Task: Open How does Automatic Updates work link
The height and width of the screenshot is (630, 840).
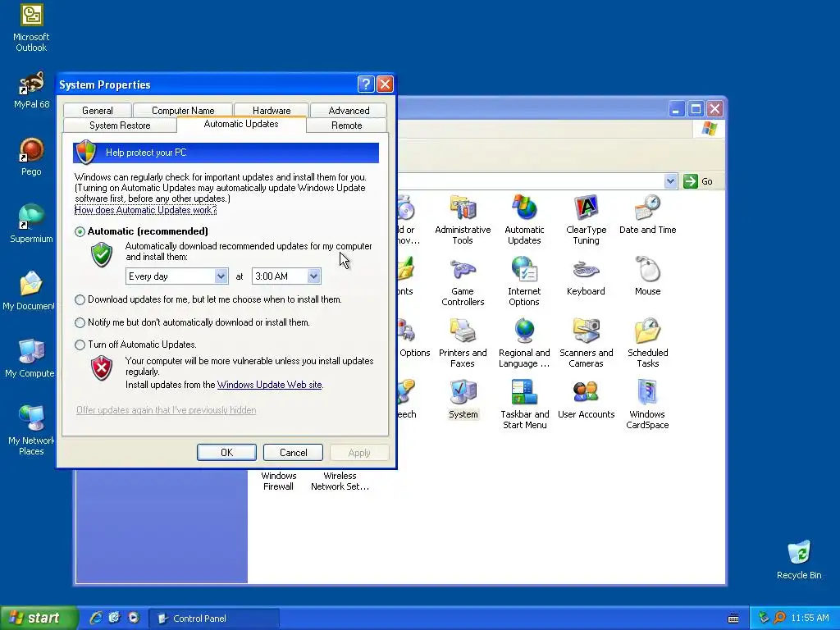Action: 145,210
